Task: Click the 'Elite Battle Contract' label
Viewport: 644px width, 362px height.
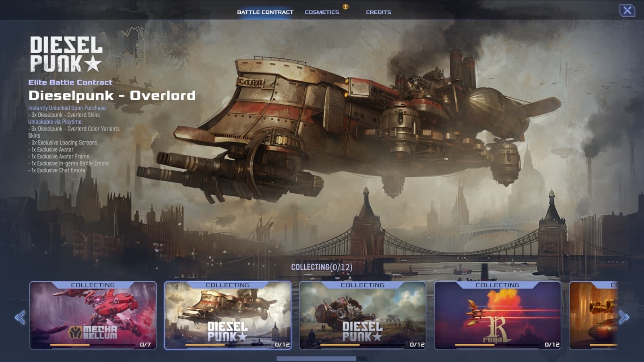Action: 70,82
